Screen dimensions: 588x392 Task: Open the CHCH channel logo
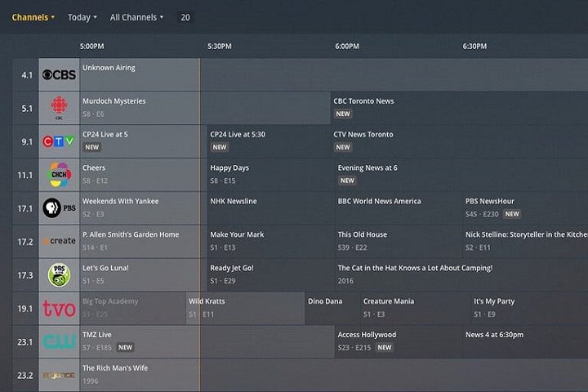[x=59, y=175]
